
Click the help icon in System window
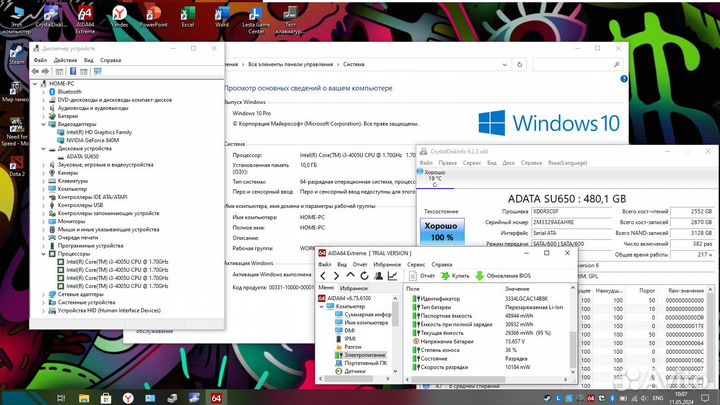[x=624, y=79]
